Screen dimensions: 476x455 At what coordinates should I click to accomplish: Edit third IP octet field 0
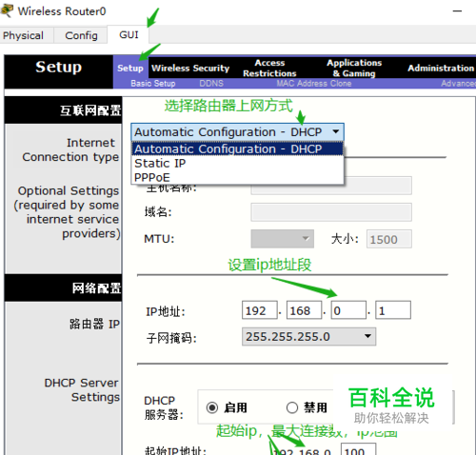(348, 310)
